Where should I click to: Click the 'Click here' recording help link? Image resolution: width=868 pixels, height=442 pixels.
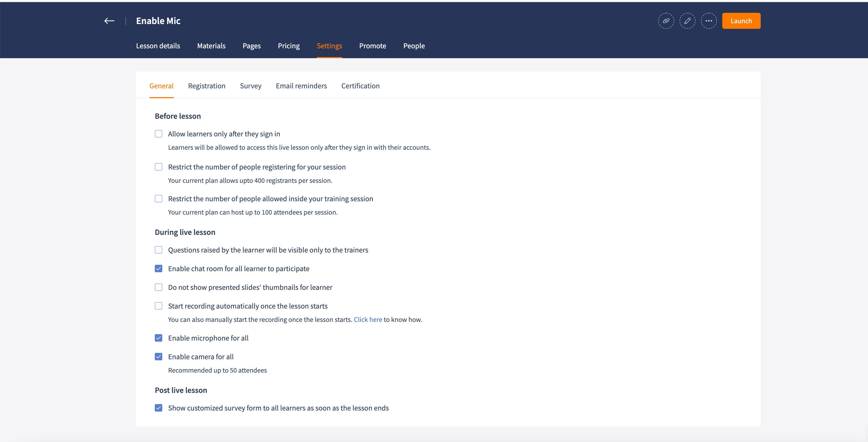pyautogui.click(x=368, y=319)
